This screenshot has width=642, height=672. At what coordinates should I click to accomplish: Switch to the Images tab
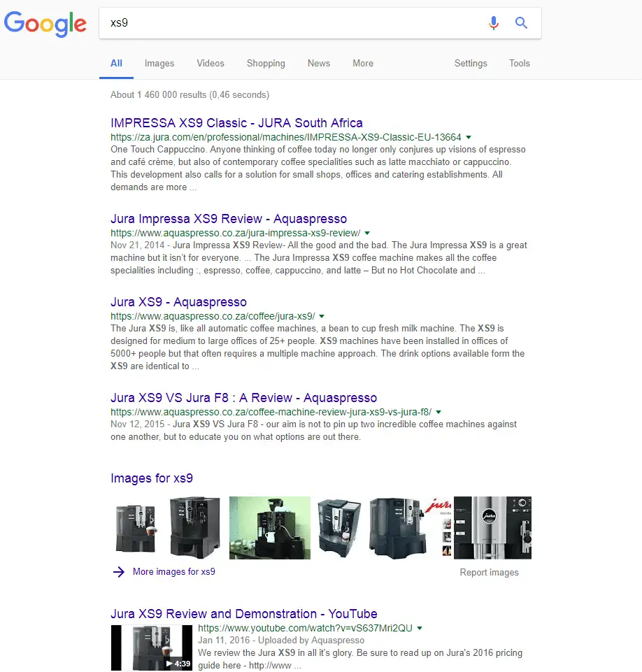coord(159,64)
